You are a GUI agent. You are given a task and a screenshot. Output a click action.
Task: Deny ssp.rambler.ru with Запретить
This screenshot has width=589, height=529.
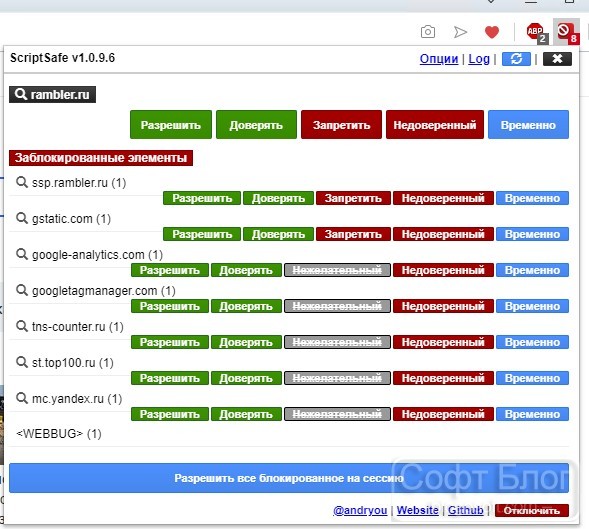353,198
